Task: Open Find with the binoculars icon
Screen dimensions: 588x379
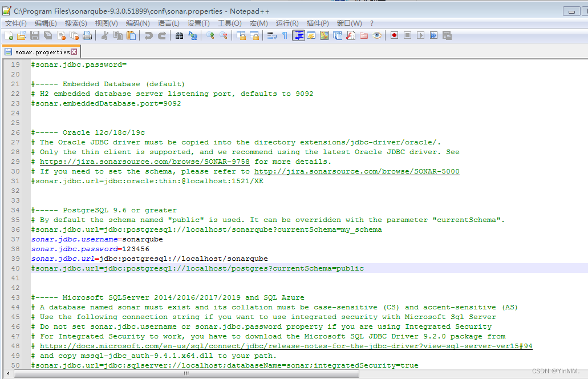Action: [179, 35]
